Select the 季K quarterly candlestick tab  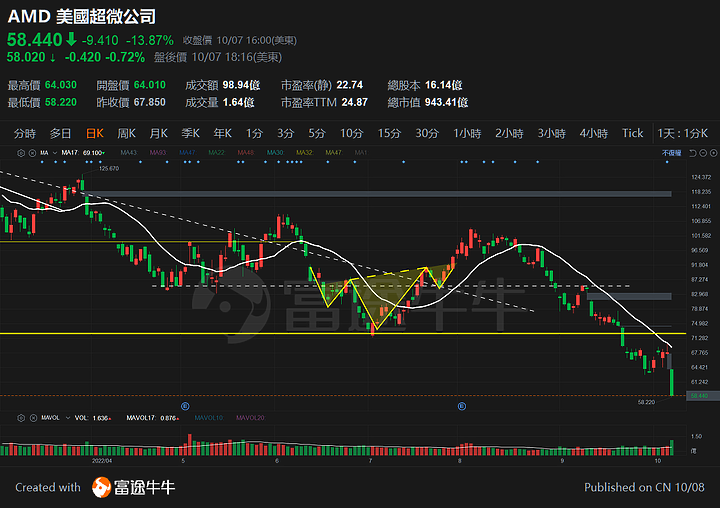coord(191,134)
